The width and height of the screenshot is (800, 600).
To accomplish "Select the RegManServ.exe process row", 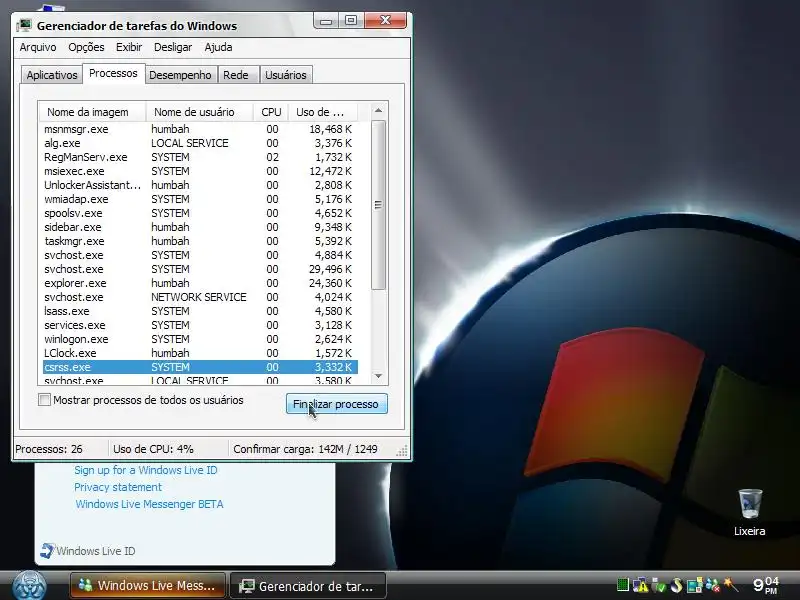I will coord(200,157).
